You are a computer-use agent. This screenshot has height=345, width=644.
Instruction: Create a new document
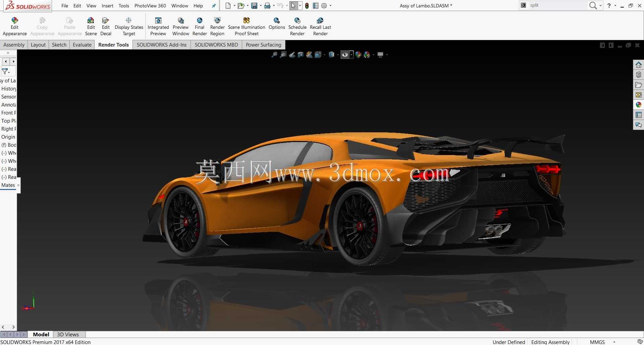[228, 6]
